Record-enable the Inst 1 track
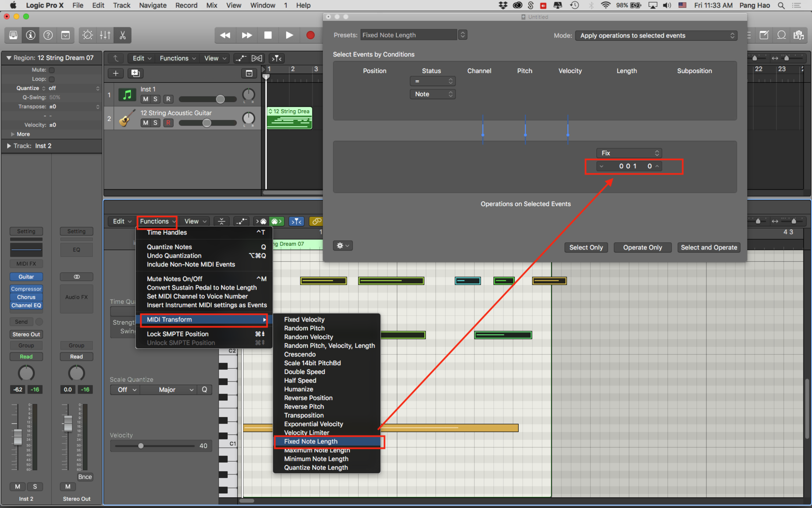812x508 pixels. [168, 99]
